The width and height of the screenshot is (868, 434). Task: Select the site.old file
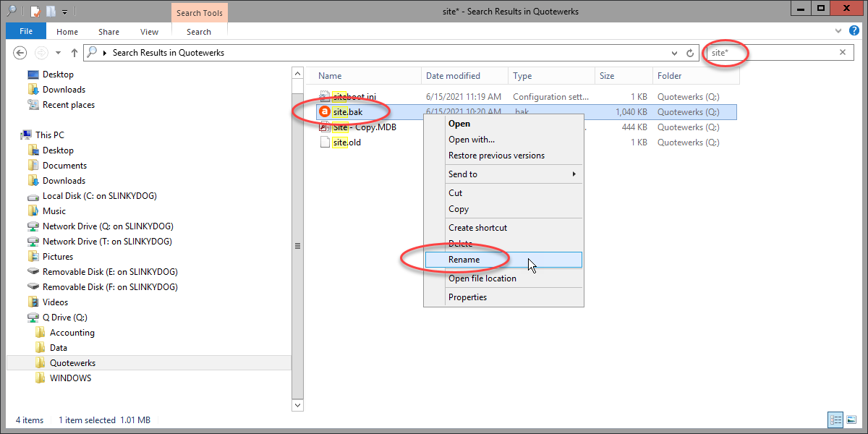[347, 142]
